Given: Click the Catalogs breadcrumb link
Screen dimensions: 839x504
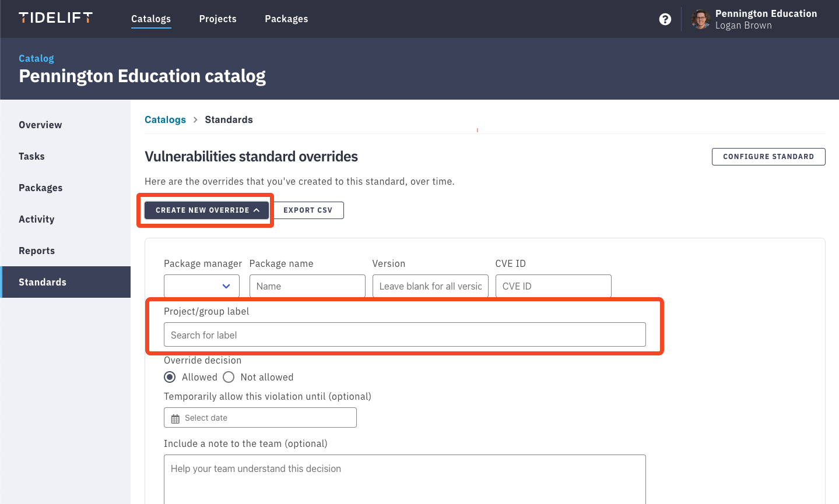Looking at the screenshot, I should pyautogui.click(x=165, y=119).
